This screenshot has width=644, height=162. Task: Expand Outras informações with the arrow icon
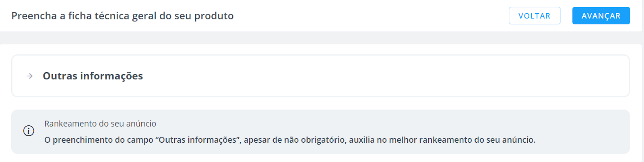pos(30,76)
